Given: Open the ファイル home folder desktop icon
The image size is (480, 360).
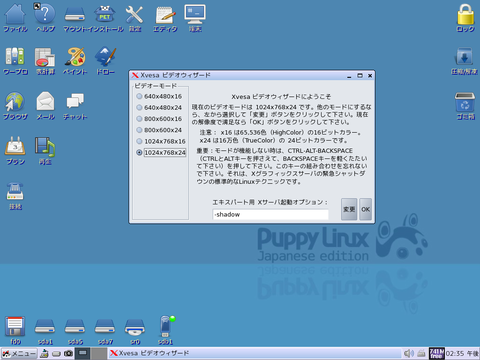Looking at the screenshot, I should tap(15, 15).
